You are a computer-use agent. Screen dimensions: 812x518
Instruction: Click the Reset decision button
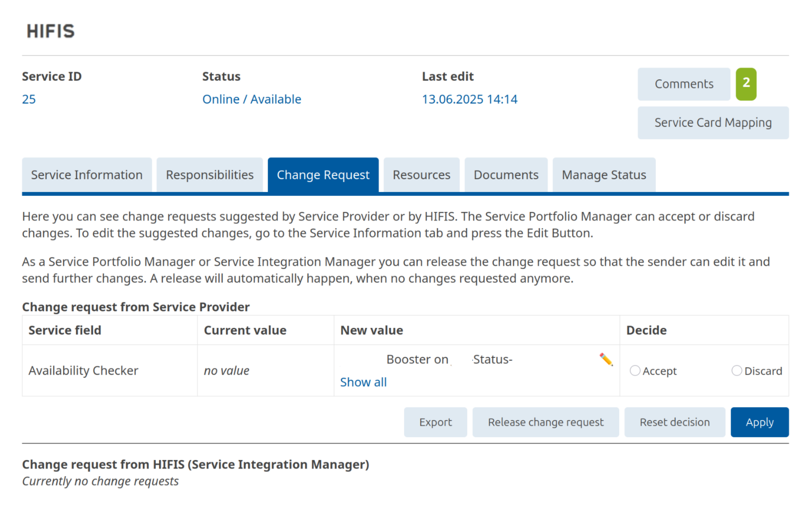coord(675,422)
